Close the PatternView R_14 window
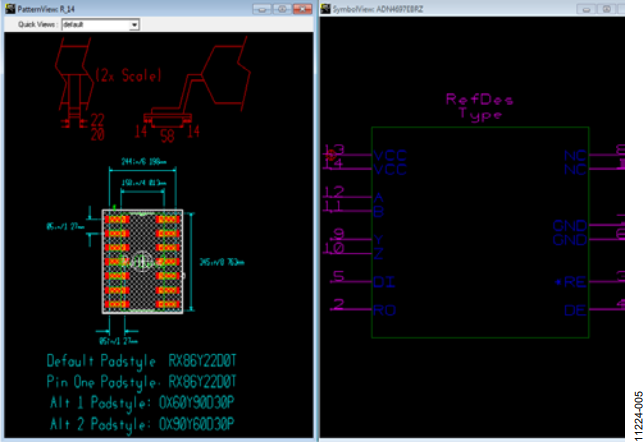The width and height of the screenshot is (643, 442). coord(303,9)
